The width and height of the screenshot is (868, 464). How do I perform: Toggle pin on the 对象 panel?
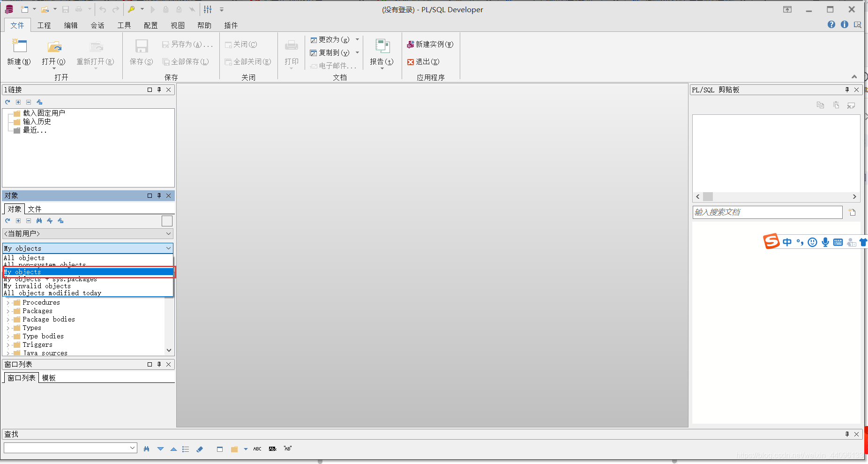159,195
